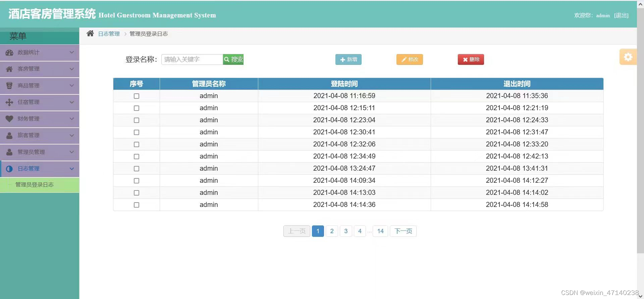Open the 旅客管理 sidebar menu
The width and height of the screenshot is (644, 299).
[x=40, y=136]
